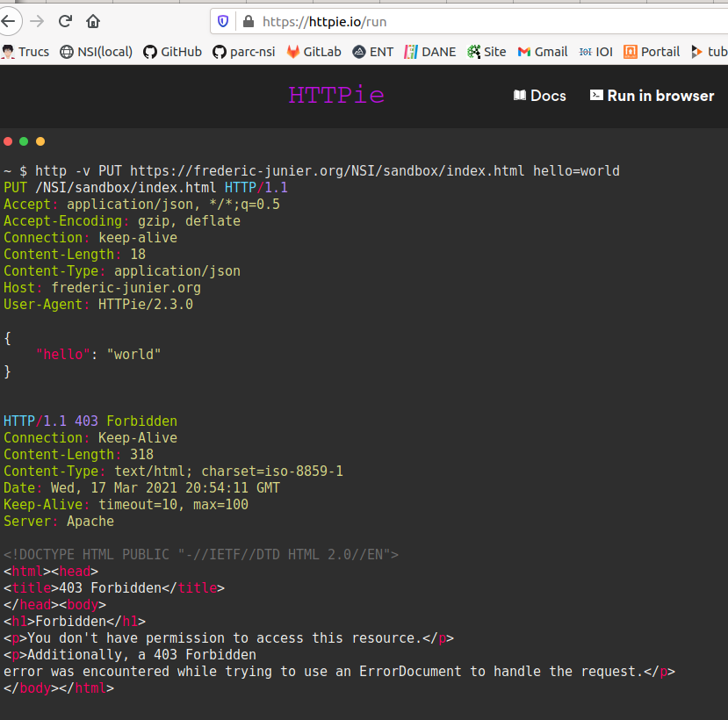Click the 'Content-Type: text/html' response header
The image size is (728, 720).
point(174,472)
